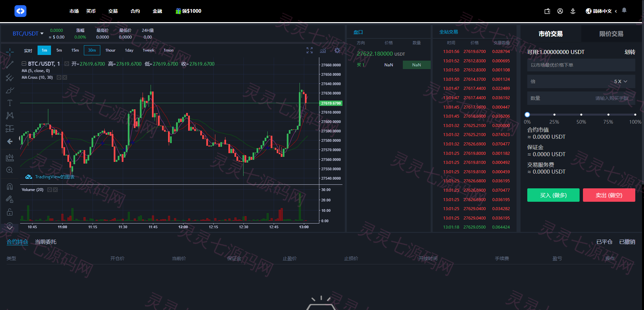The height and width of the screenshot is (310, 644).
Task: Open settings of Volume indicator
Action: point(50,190)
